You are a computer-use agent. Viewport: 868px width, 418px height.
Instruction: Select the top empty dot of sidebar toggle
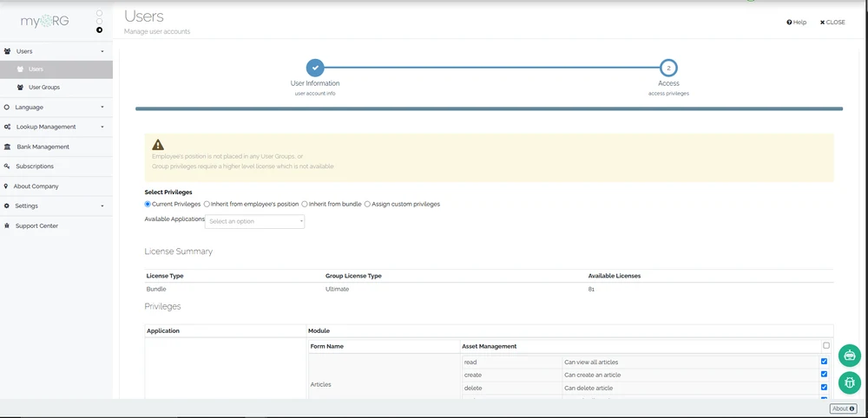[99, 13]
